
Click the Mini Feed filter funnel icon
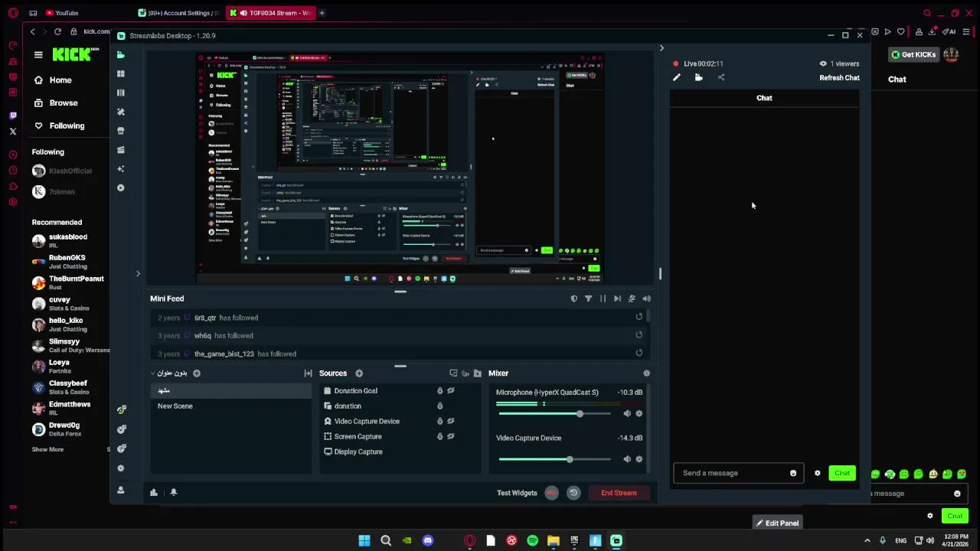588,298
